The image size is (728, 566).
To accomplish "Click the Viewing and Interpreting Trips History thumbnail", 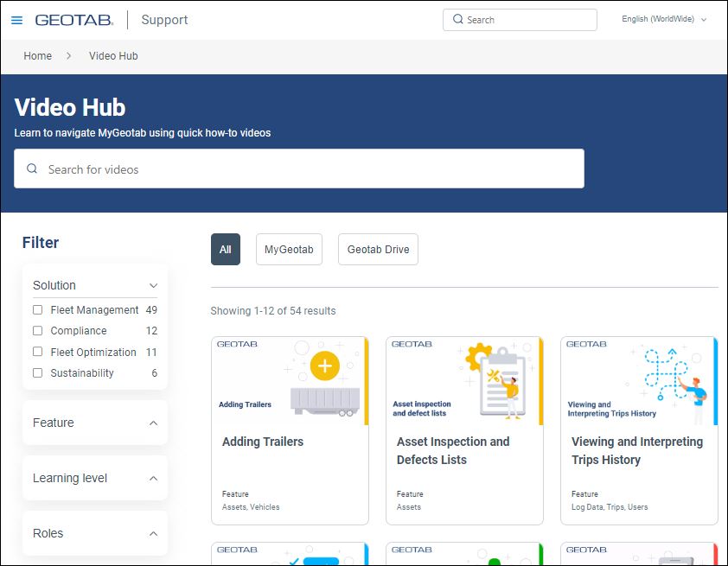I will click(639, 381).
